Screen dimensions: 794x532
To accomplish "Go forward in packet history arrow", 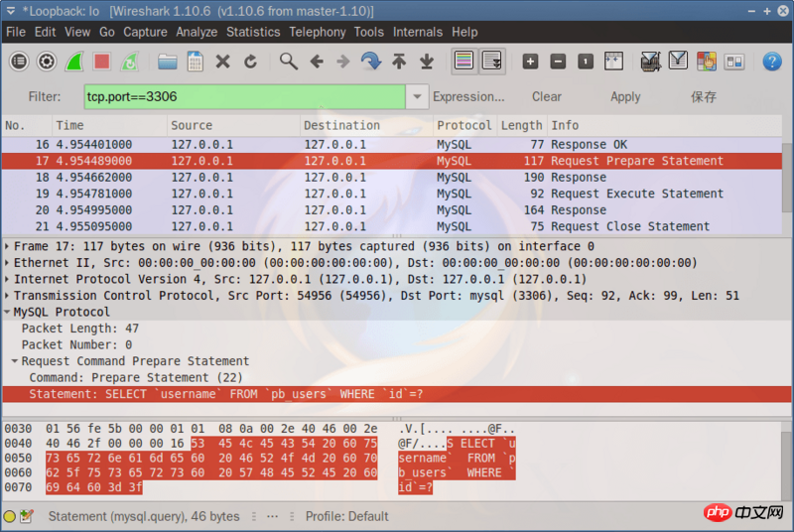I will [343, 62].
